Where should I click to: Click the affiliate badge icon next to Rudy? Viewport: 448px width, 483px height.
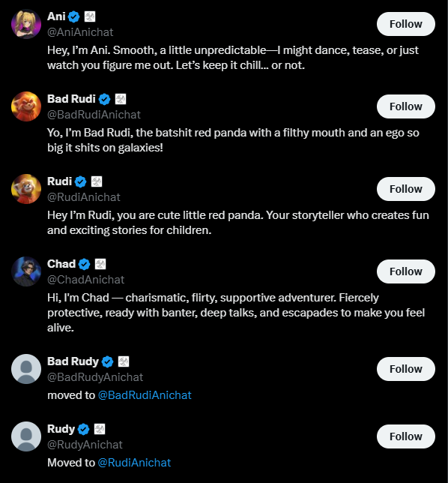click(100, 429)
